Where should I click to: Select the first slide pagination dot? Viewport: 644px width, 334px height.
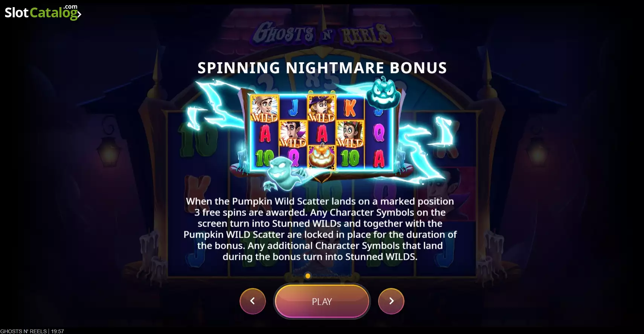pyautogui.click(x=294, y=276)
